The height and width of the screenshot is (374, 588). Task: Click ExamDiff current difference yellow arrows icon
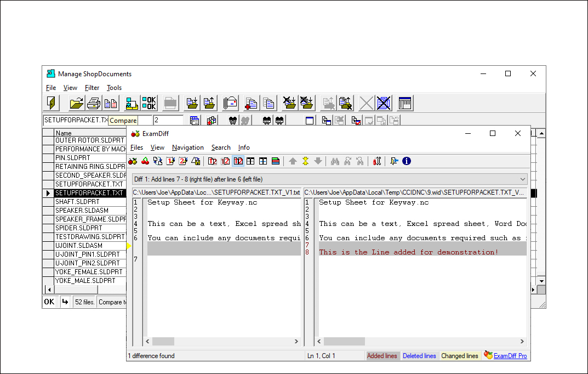coord(305,161)
